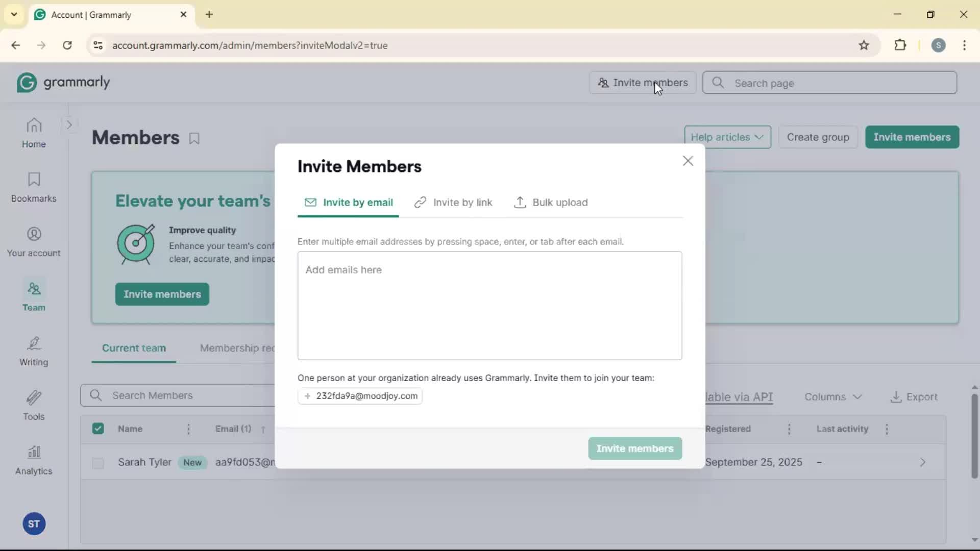Image resolution: width=980 pixels, height=551 pixels.
Task: Reload the page
Action: [x=67, y=45]
